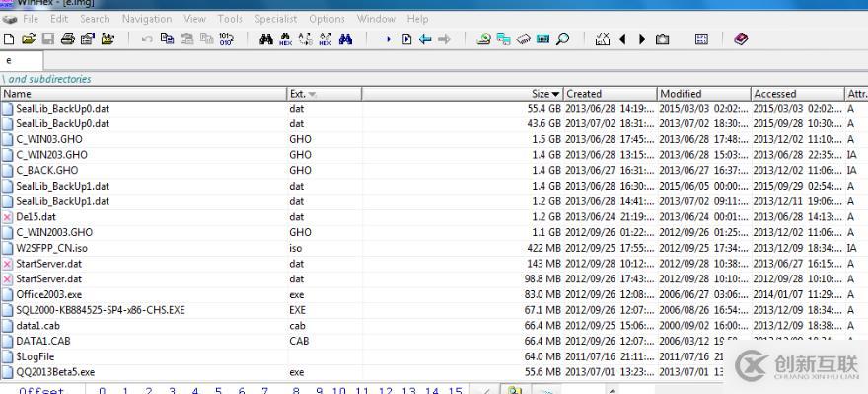Open the Ext. column filter dropdown
Screen dimensions: 868x394
[312, 94]
